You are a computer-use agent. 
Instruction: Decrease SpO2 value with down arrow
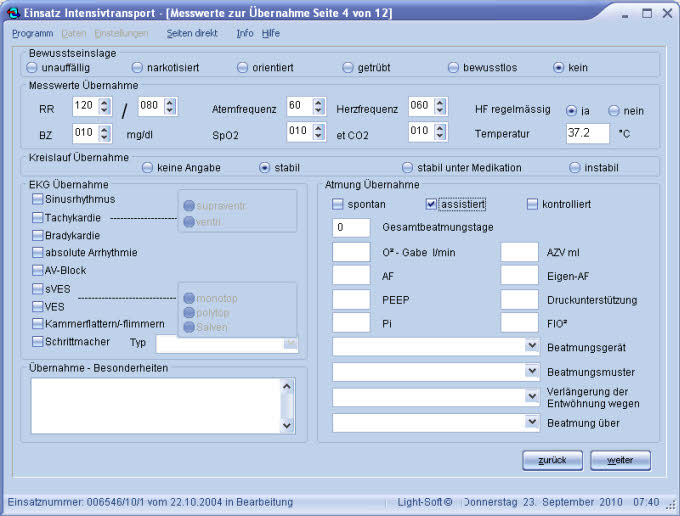[318, 136]
